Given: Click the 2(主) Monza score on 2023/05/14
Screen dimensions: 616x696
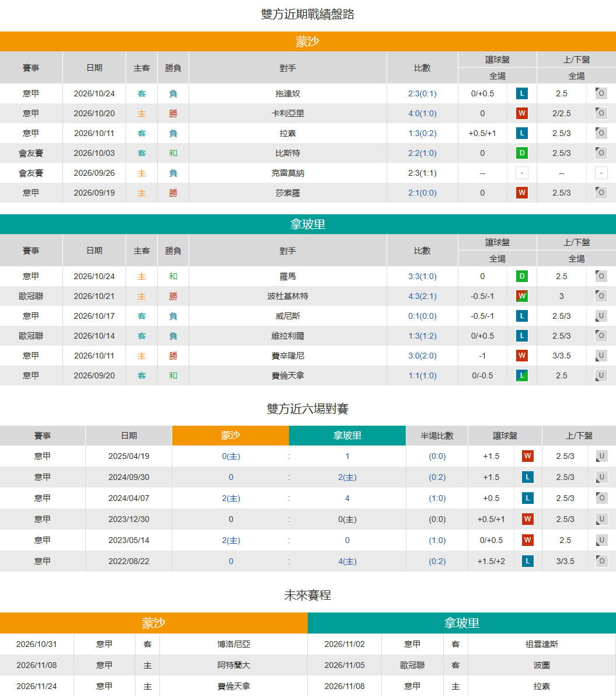Looking at the screenshot, I should click(x=231, y=540).
